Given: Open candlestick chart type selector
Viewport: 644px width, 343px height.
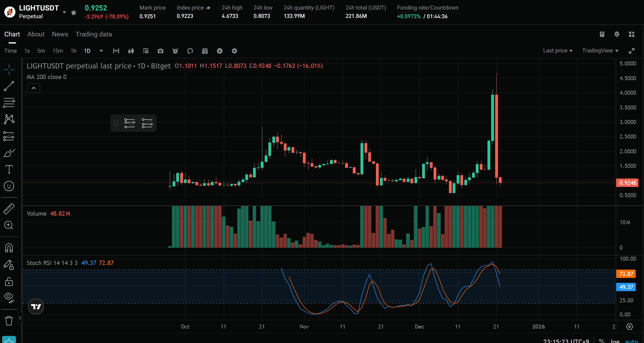Looking at the screenshot, I should [131, 51].
